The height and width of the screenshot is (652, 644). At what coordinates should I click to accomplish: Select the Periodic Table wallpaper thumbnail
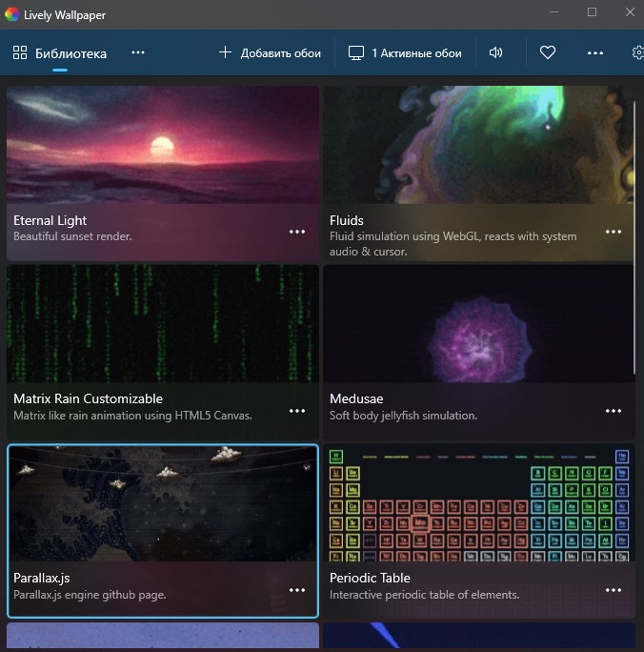click(479, 503)
